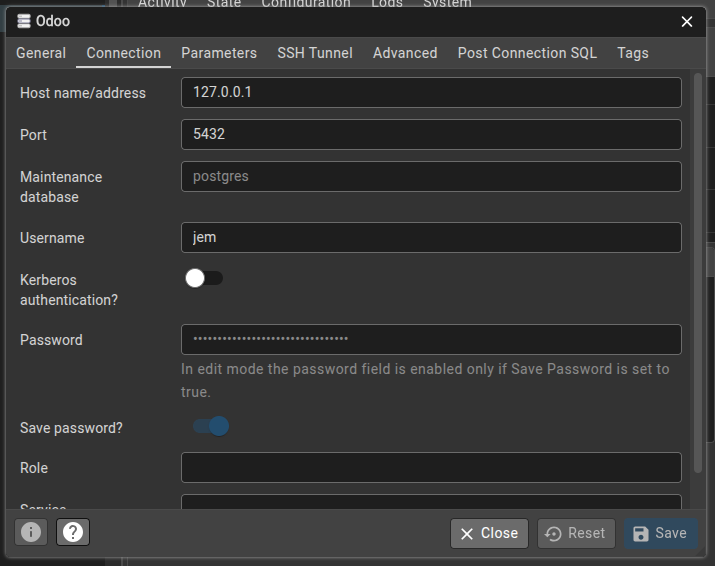Click the Reset button
Image resolution: width=715 pixels, height=566 pixels.
click(576, 533)
